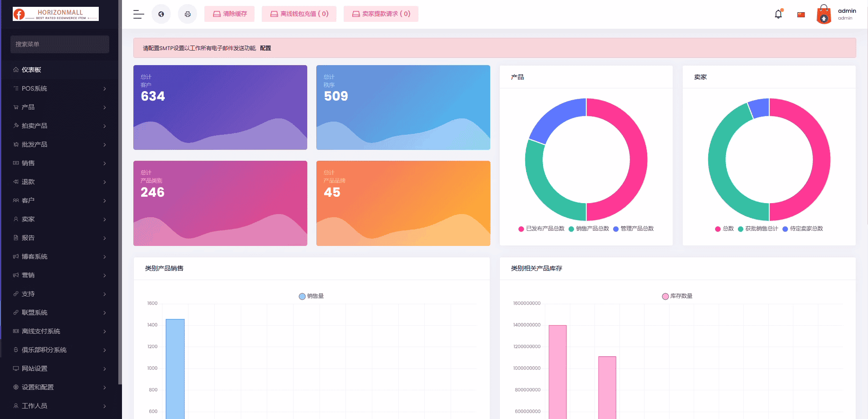Click the people icon beside 客户

[16, 200]
